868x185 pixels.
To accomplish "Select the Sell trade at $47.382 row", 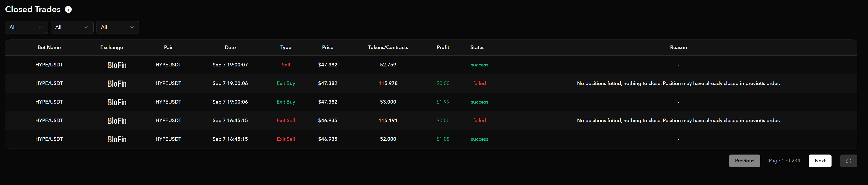I will click(x=431, y=65).
